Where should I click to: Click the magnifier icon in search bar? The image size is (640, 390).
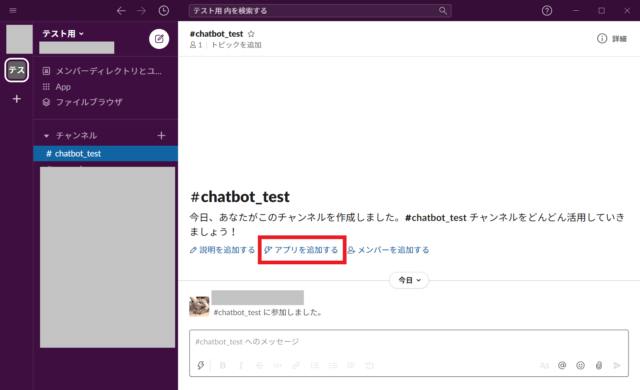point(443,11)
